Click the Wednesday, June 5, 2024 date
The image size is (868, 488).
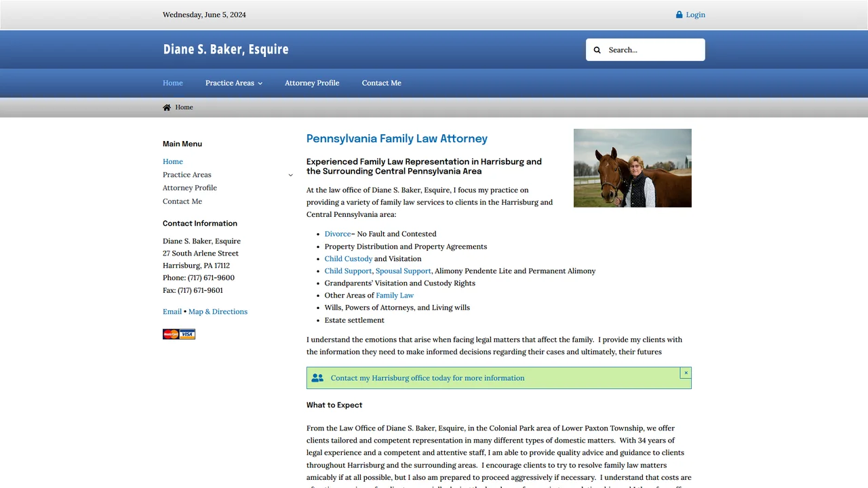point(204,15)
